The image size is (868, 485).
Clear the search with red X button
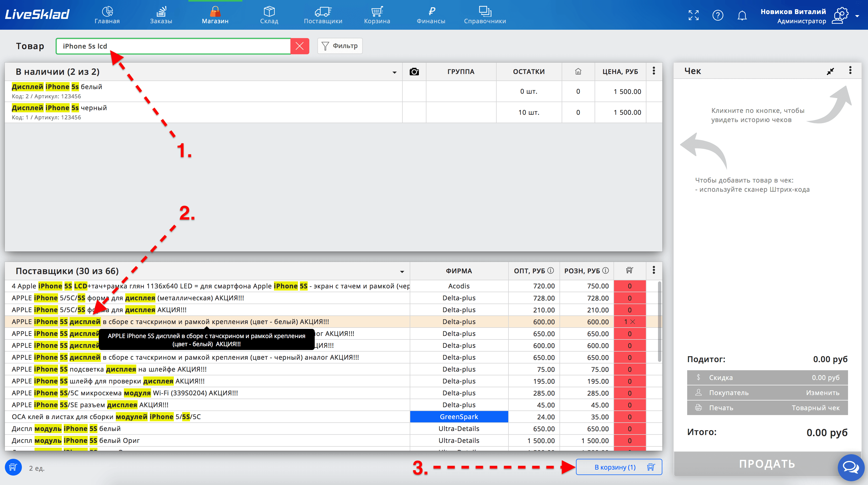300,46
